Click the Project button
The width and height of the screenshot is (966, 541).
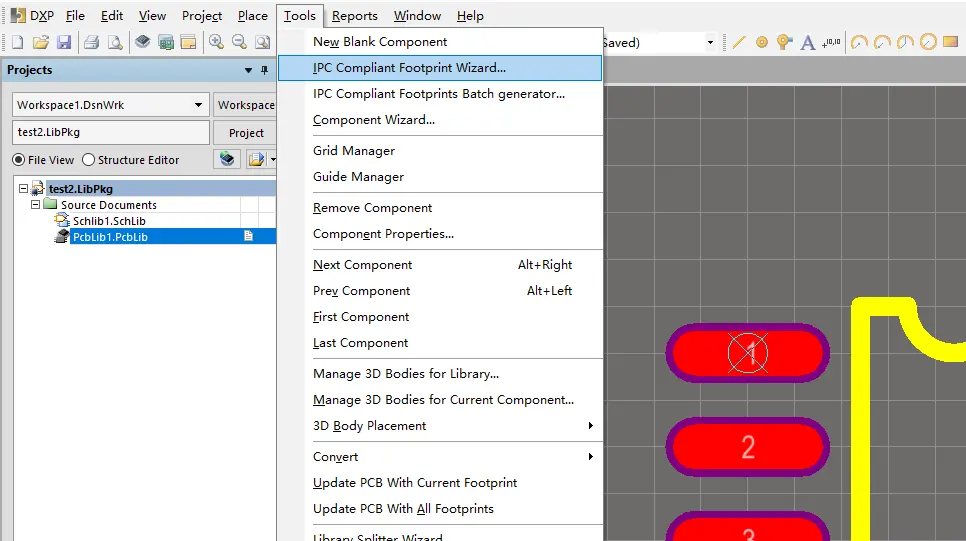pyautogui.click(x=246, y=133)
